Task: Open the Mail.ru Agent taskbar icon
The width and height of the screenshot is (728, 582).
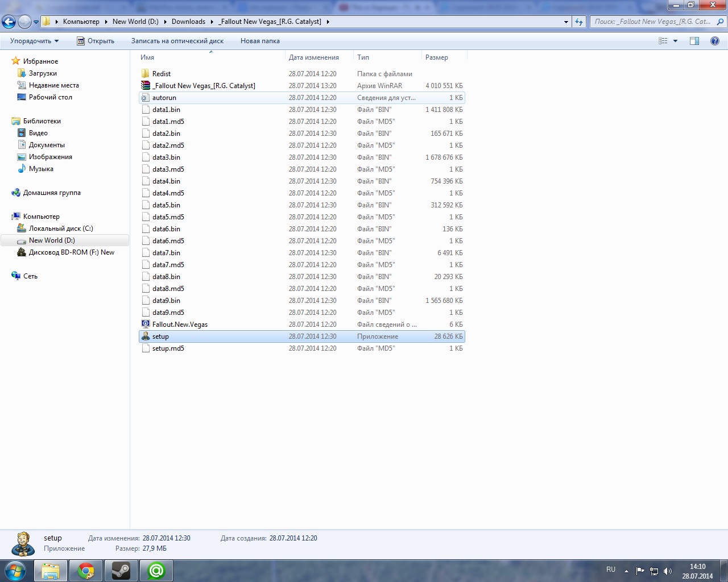Action: [x=156, y=571]
